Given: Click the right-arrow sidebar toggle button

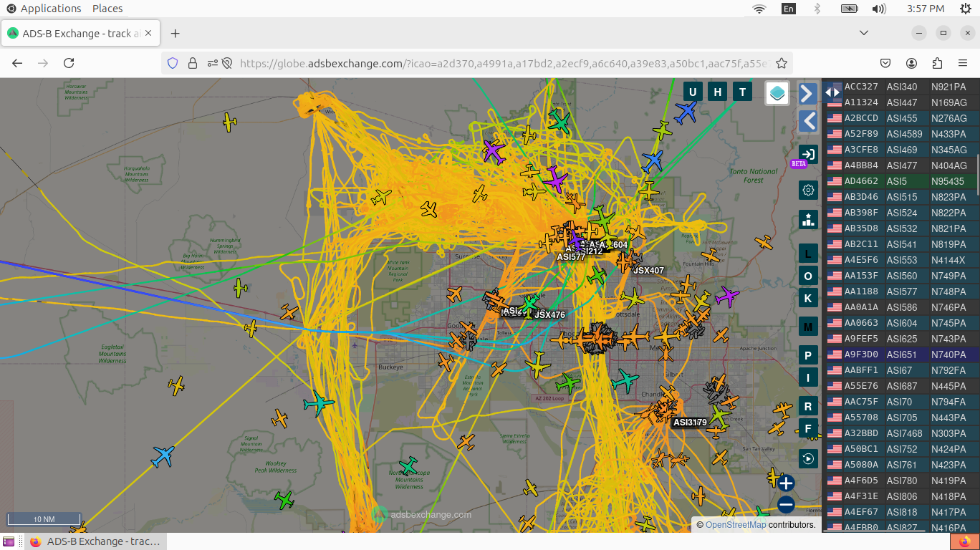Looking at the screenshot, I should 808,93.
